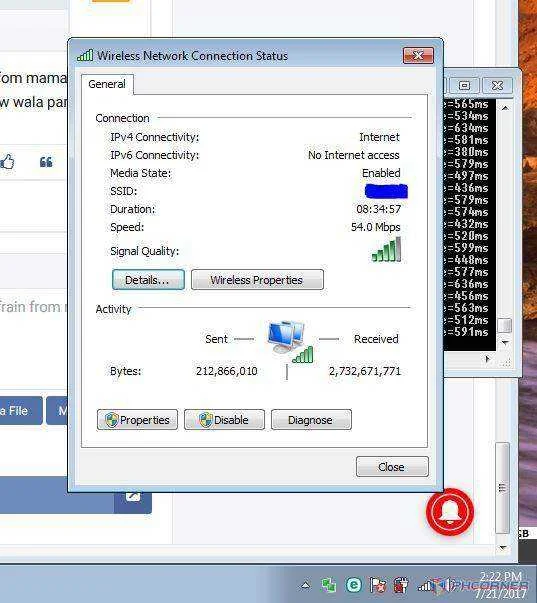The width and height of the screenshot is (537, 603).
Task: Click command prompt scroll down arrow
Action: coord(505,342)
